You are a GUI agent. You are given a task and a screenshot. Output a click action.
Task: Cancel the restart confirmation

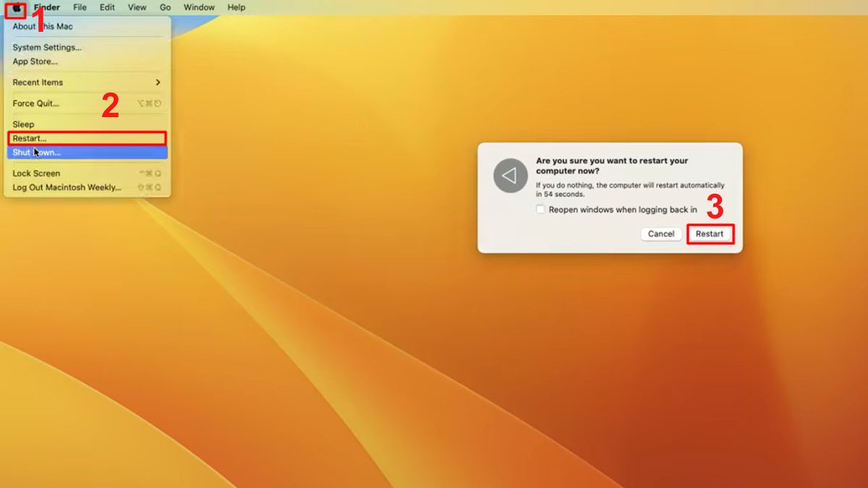(x=660, y=234)
